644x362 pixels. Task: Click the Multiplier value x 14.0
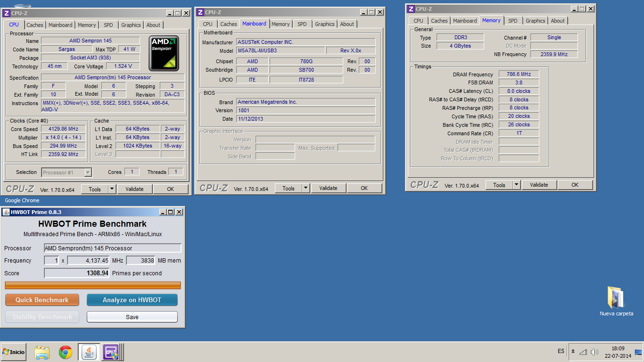64,137
